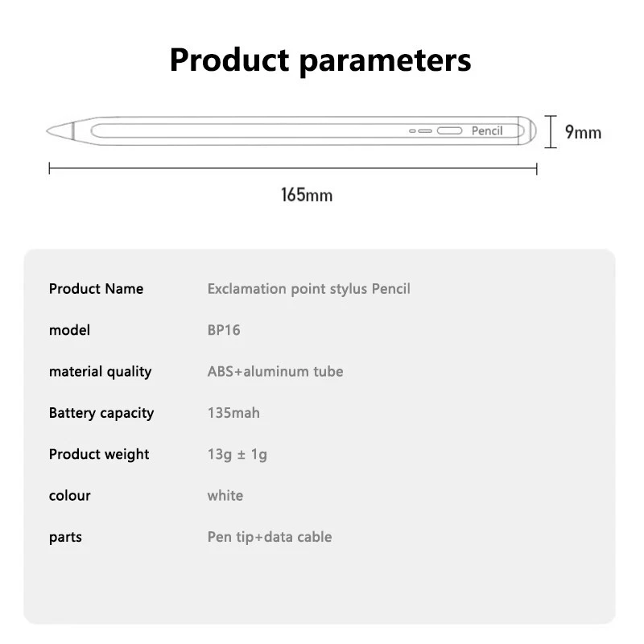The image size is (644, 644).
Task: Click the "Battery capacity" label
Action: click(x=101, y=413)
